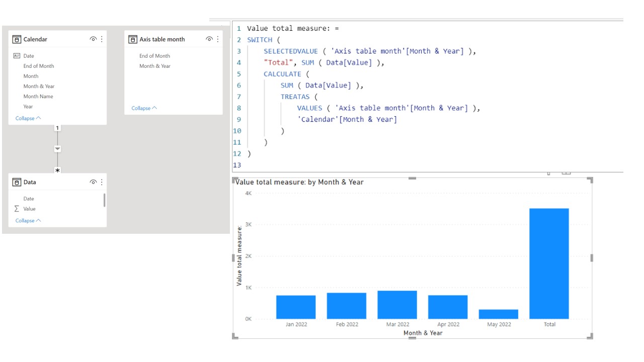Select the Mar 2022 bar in chart
The height and width of the screenshot is (362, 644).
click(397, 305)
